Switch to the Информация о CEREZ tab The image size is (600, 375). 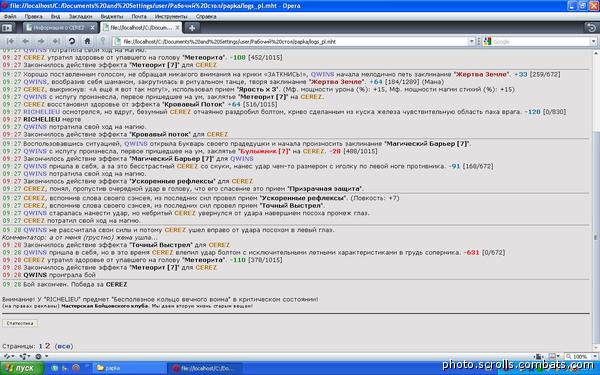click(x=60, y=28)
